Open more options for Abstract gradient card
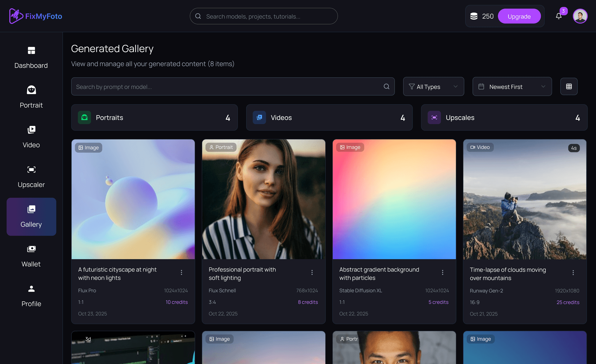Image resolution: width=596 pixels, height=364 pixels. [442, 272]
